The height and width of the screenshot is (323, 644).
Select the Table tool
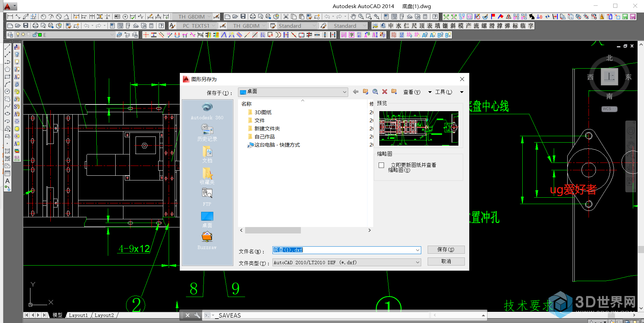[7, 173]
